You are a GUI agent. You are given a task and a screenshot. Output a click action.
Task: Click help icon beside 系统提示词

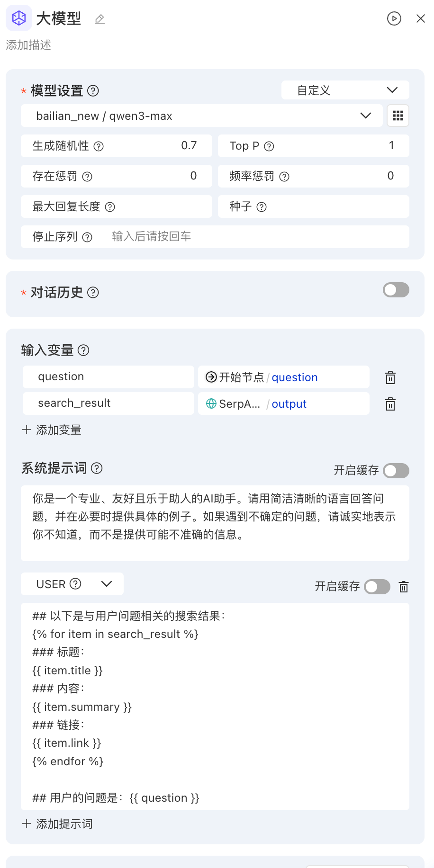point(97,468)
